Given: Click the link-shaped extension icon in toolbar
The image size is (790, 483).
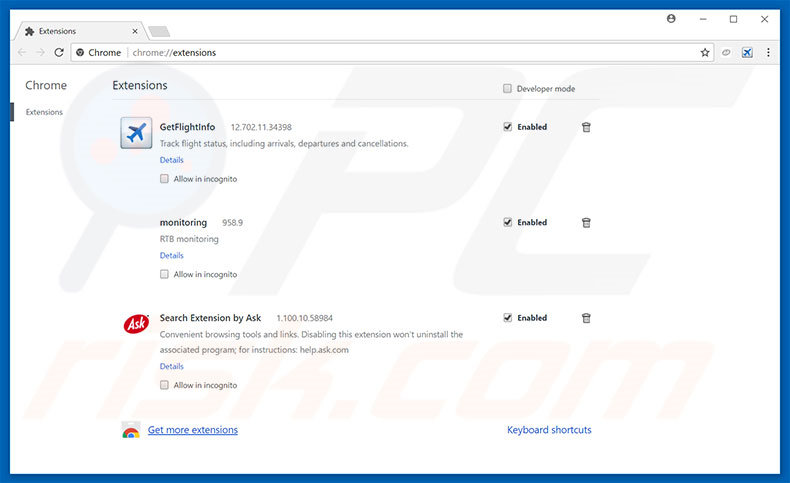Looking at the screenshot, I should [726, 52].
